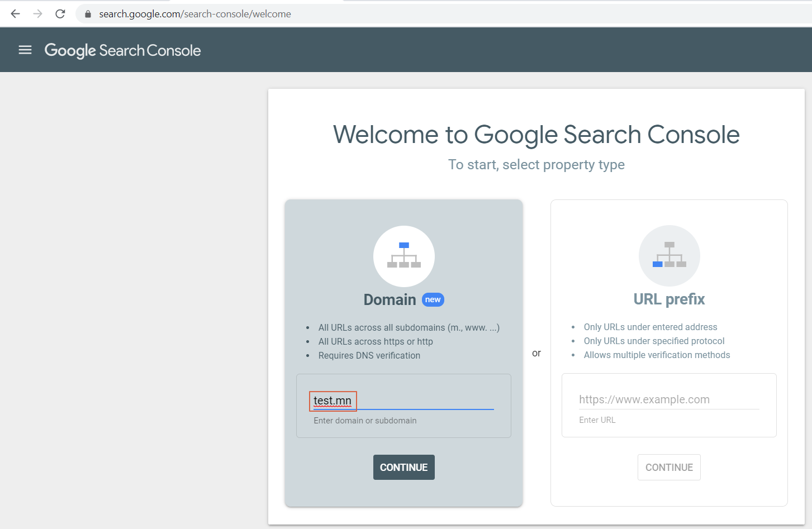This screenshot has height=529, width=812.
Task: Select the URL prefix heading text
Action: [669, 299]
